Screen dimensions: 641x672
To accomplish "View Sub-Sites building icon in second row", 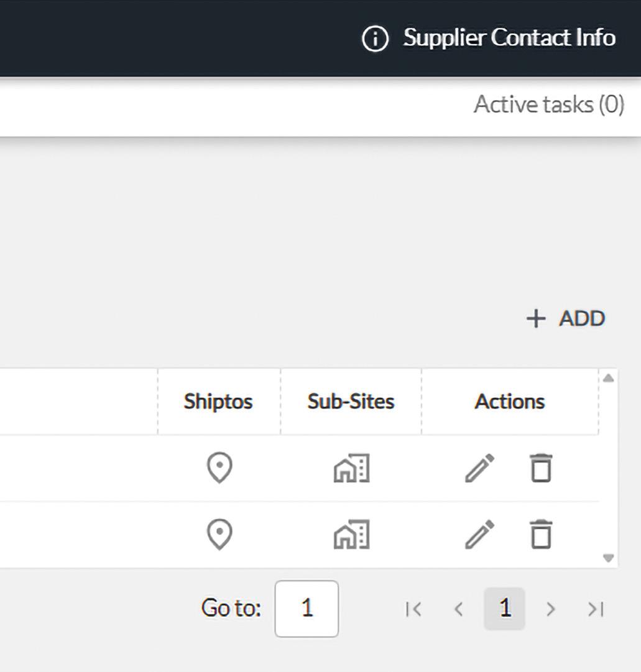I will click(351, 535).
